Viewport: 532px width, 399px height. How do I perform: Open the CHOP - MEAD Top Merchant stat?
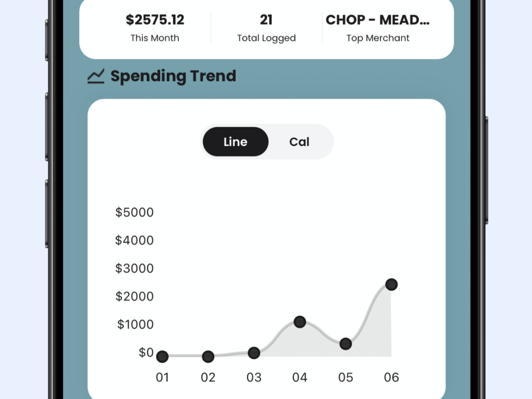click(378, 27)
